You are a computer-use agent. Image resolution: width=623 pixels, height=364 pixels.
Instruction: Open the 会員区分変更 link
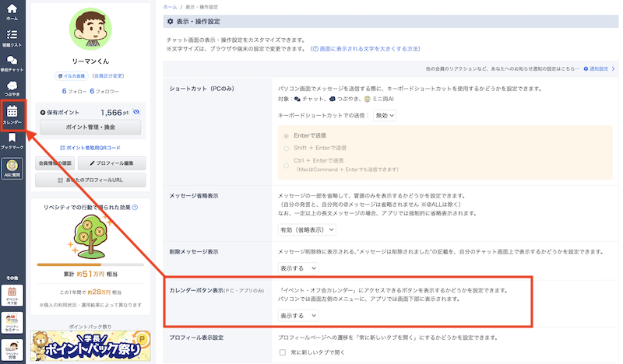(x=108, y=75)
